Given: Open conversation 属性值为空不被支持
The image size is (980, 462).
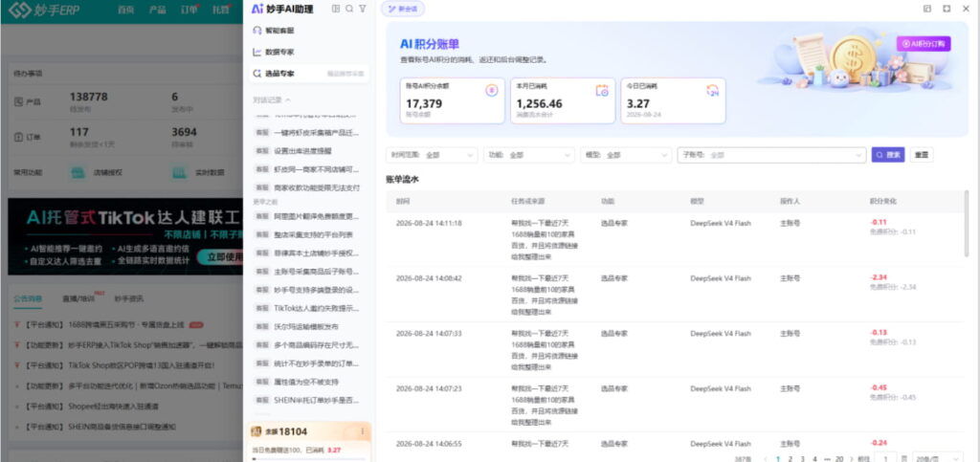Looking at the screenshot, I should [x=306, y=382].
